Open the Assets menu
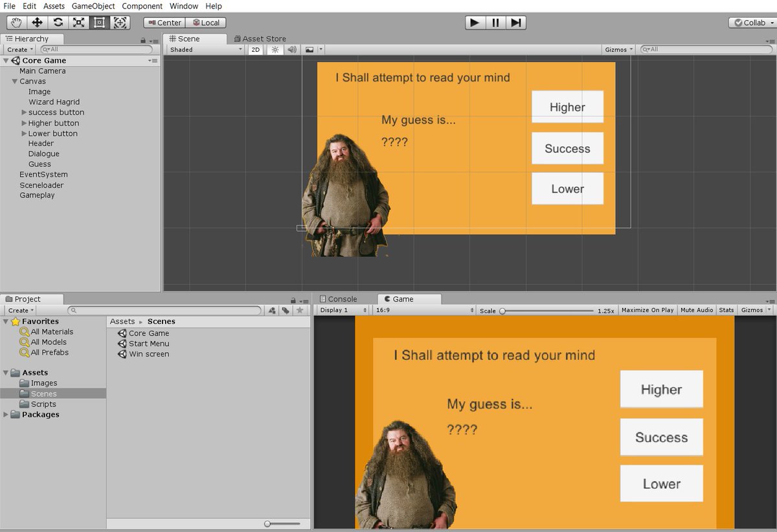 [54, 6]
